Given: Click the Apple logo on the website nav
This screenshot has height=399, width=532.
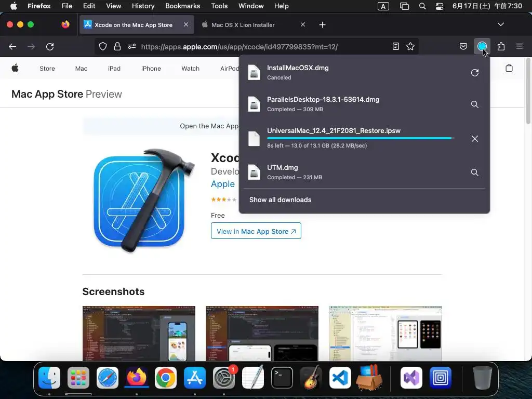Looking at the screenshot, I should (15, 68).
